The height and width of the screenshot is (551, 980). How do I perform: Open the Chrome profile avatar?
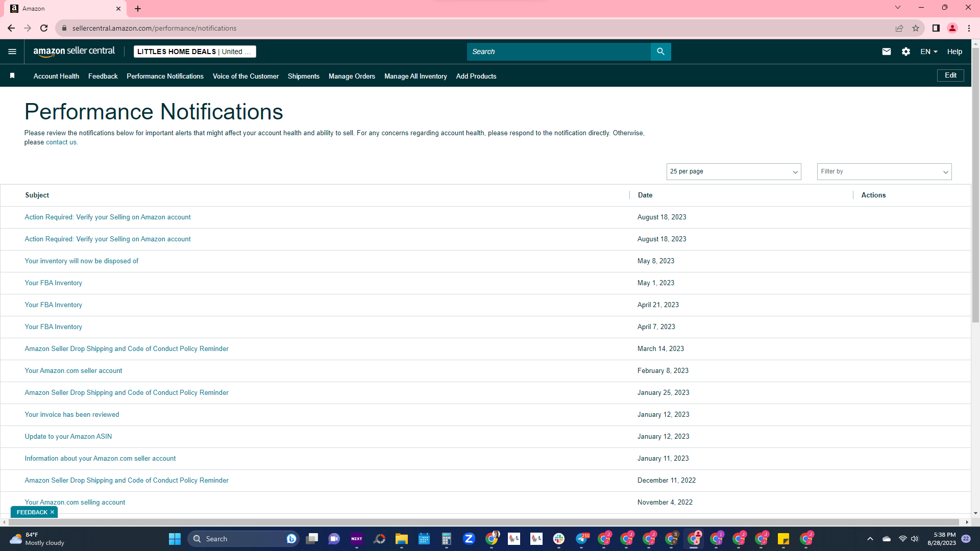point(952,28)
